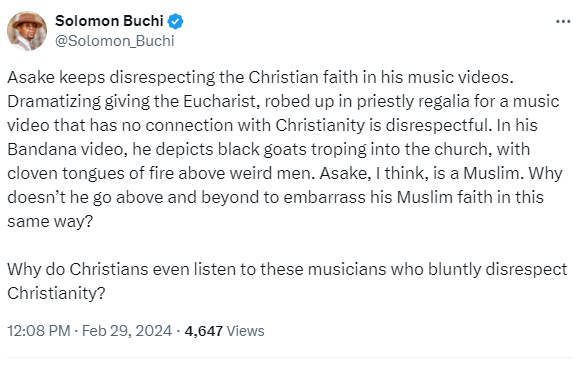This screenshot has height=366, width=587.
Task: Click the opening word Asake in the tweet
Action: (31, 77)
